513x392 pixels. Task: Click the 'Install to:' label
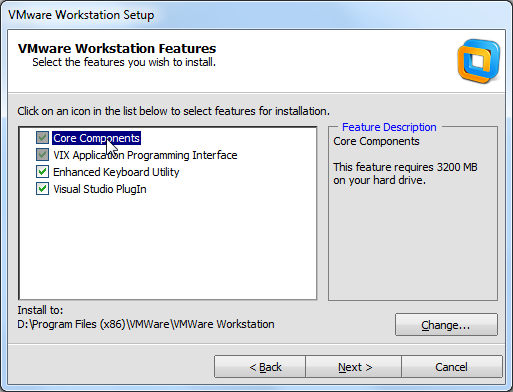(x=40, y=310)
